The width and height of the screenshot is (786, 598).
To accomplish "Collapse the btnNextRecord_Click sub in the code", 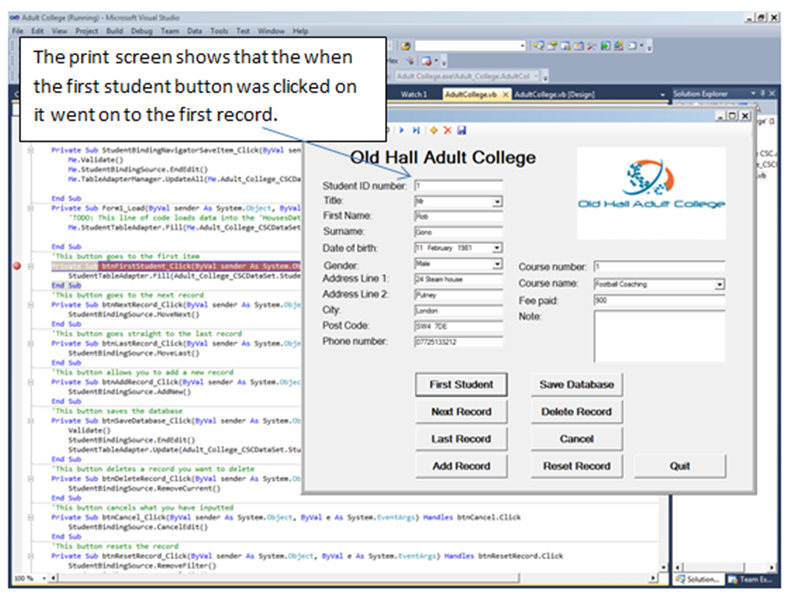I will [31, 305].
